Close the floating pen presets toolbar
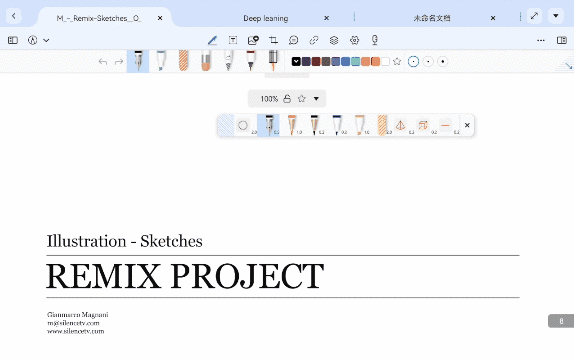 click(x=467, y=125)
